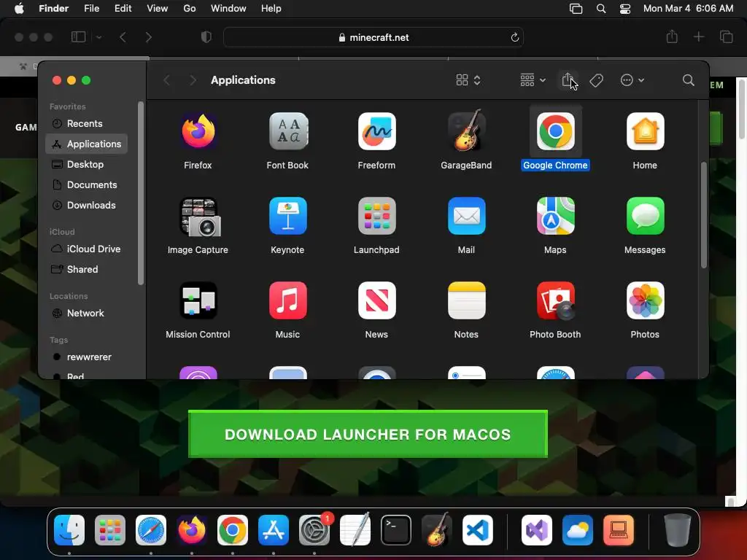Open Safari tab group chevron dropdown

(98, 37)
